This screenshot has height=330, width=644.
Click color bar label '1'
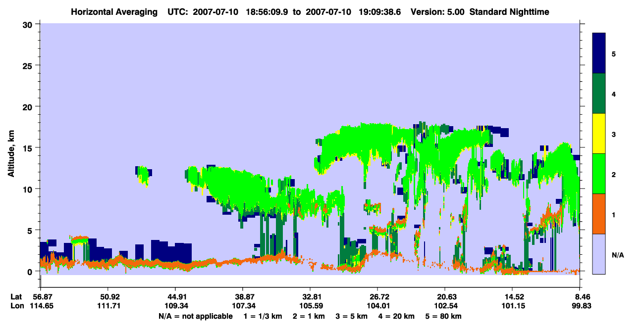pos(614,214)
